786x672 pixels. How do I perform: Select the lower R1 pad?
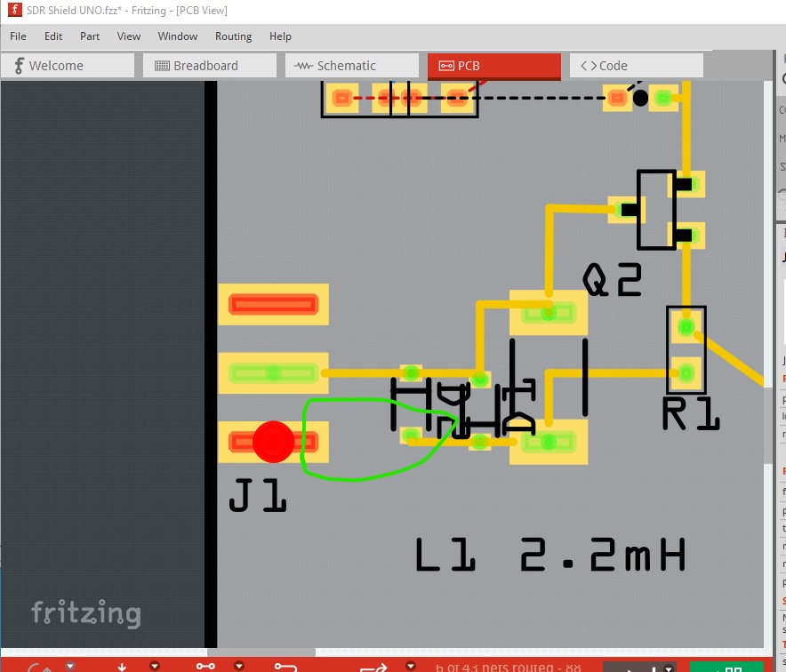[x=686, y=372]
